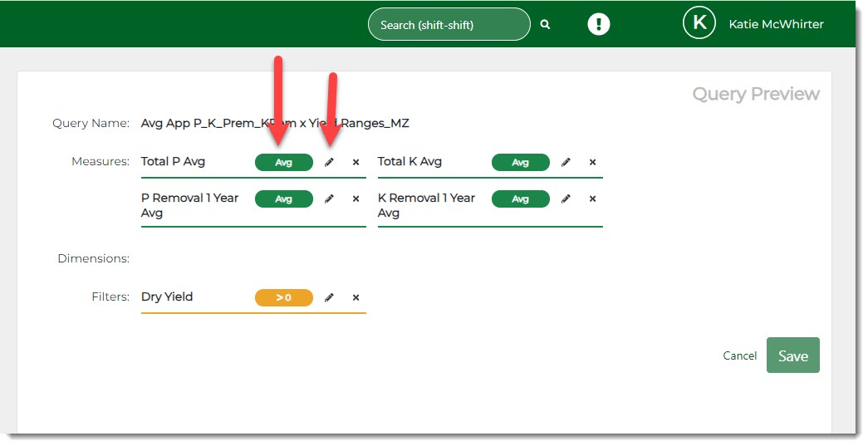Screen dimensions: 868x446
Task: Change Avg aggregation on Total K Avg
Action: (x=520, y=163)
